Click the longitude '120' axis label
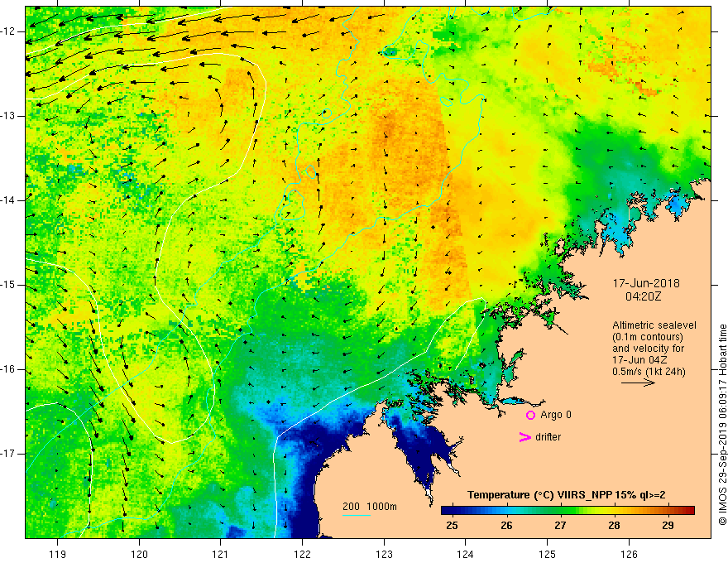The width and height of the screenshot is (728, 563). click(139, 554)
